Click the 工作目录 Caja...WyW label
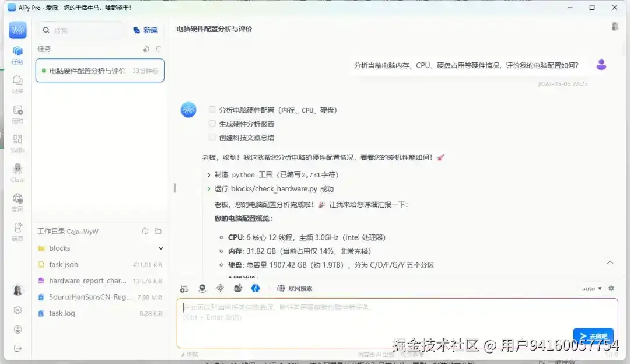This screenshot has height=364, width=630. click(x=68, y=231)
